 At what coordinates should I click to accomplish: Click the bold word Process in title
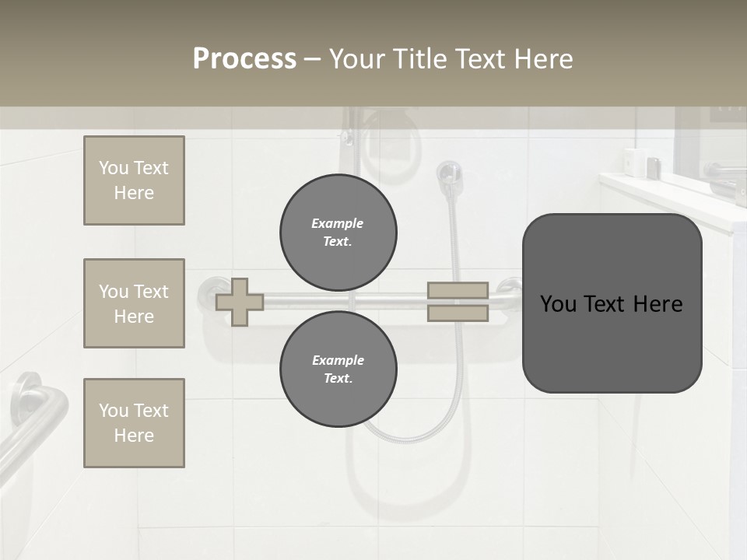(244, 58)
